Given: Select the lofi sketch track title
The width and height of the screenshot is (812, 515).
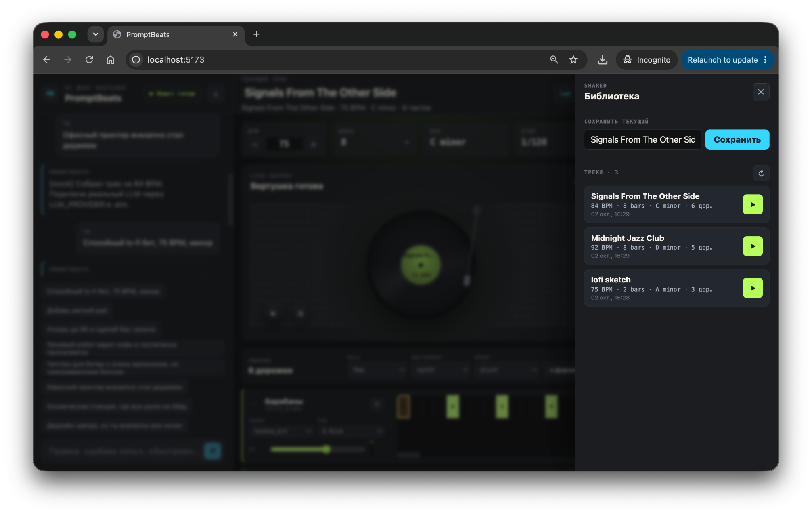Looking at the screenshot, I should tap(611, 280).
